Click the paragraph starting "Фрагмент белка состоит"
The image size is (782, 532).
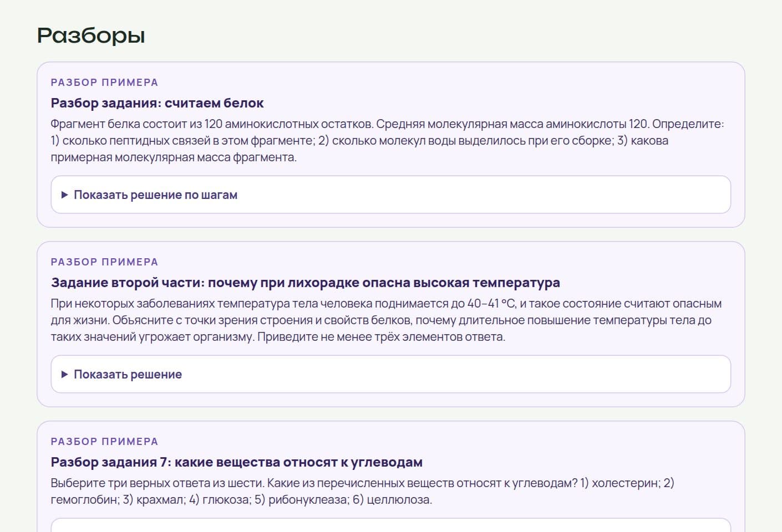coord(388,141)
